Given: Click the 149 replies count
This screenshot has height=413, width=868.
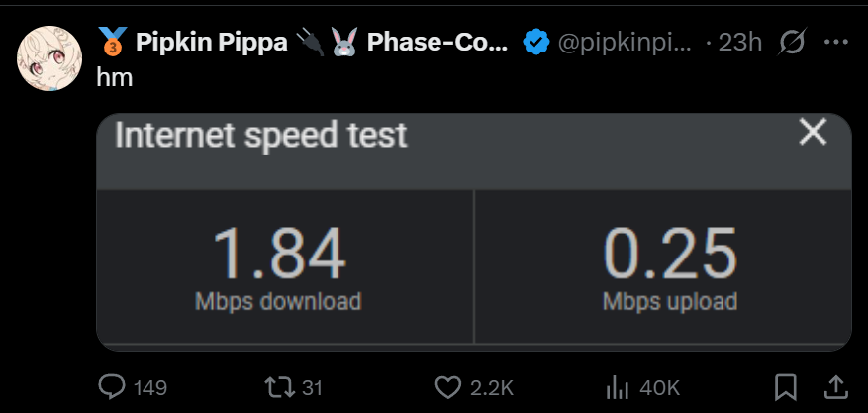Looking at the screenshot, I should point(149,387).
